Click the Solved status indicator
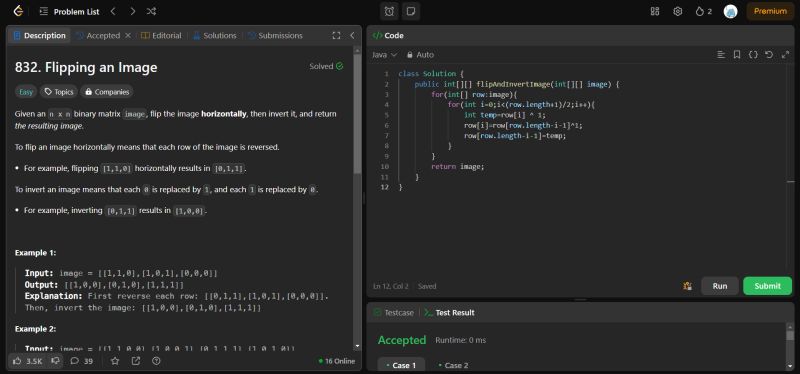Screen dimensions: 800x374 (x=326, y=66)
